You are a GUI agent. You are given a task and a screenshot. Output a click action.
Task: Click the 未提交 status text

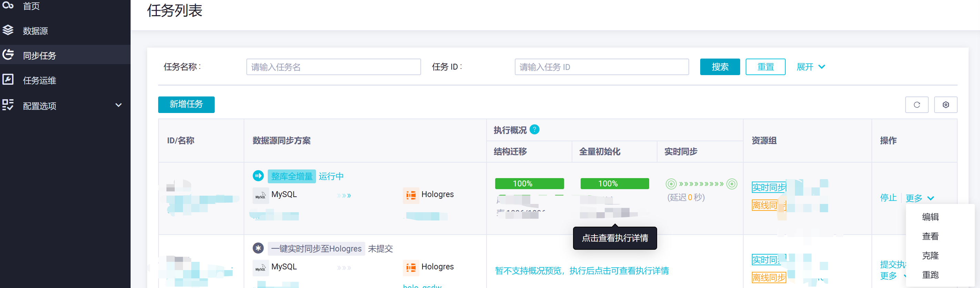[380, 249]
